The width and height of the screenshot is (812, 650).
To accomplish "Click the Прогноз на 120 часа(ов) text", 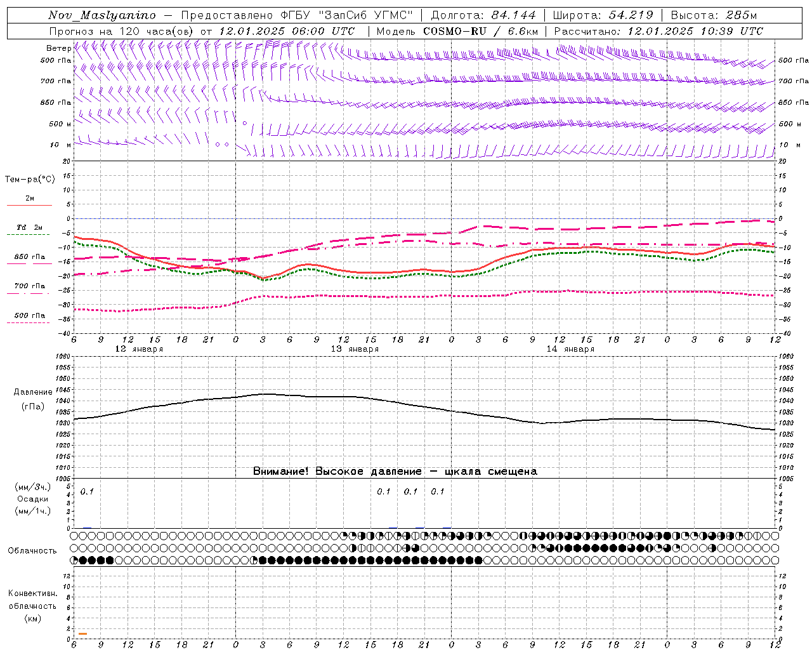I will tap(122, 31).
